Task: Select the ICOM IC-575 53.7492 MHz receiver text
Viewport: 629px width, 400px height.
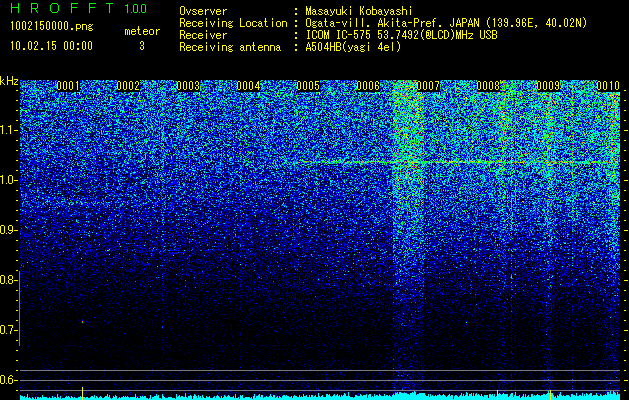Action: point(401,35)
